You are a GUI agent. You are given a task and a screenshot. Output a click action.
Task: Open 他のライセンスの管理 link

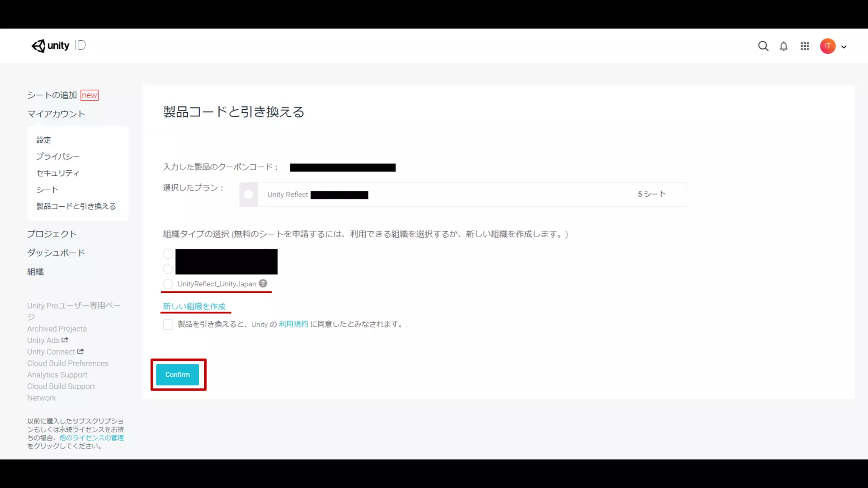pos(92,438)
